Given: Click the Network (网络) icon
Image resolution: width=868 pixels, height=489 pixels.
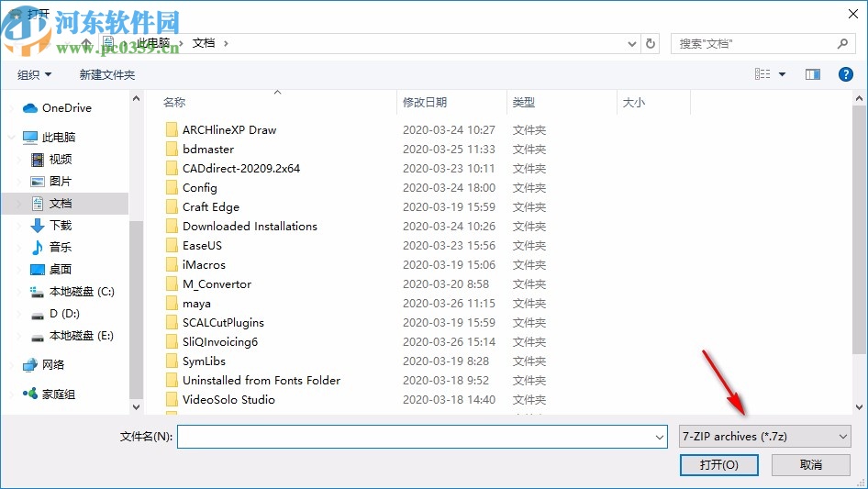Looking at the screenshot, I should tap(30, 365).
